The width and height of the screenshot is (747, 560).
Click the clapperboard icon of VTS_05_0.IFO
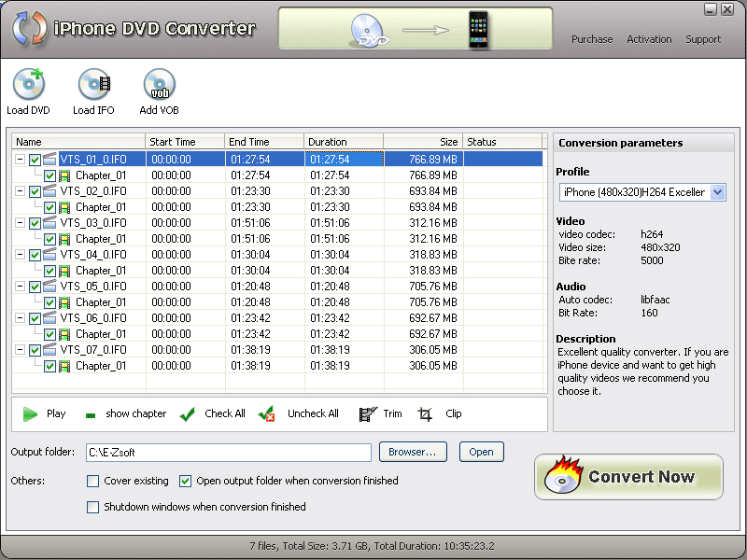click(x=49, y=286)
